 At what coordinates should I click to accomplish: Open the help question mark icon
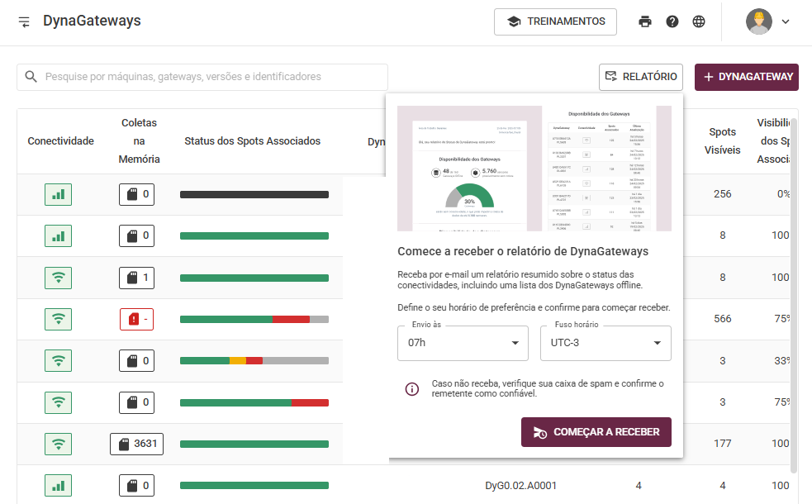(x=672, y=21)
